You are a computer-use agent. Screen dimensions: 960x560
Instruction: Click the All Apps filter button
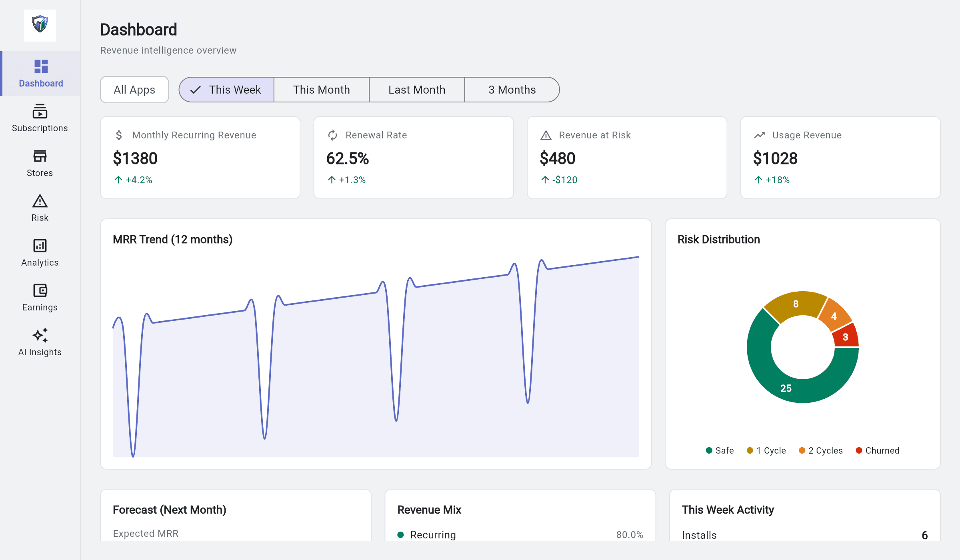[x=134, y=90]
